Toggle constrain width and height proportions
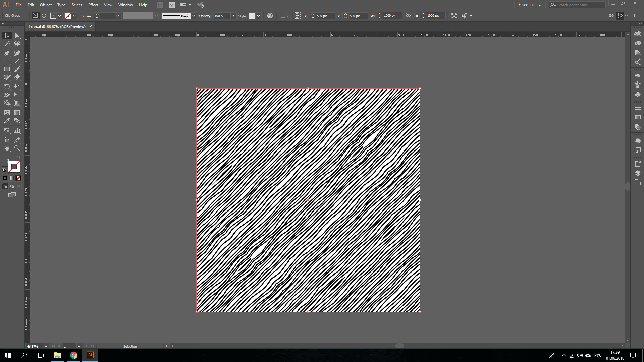The image size is (644, 362). 408,16
